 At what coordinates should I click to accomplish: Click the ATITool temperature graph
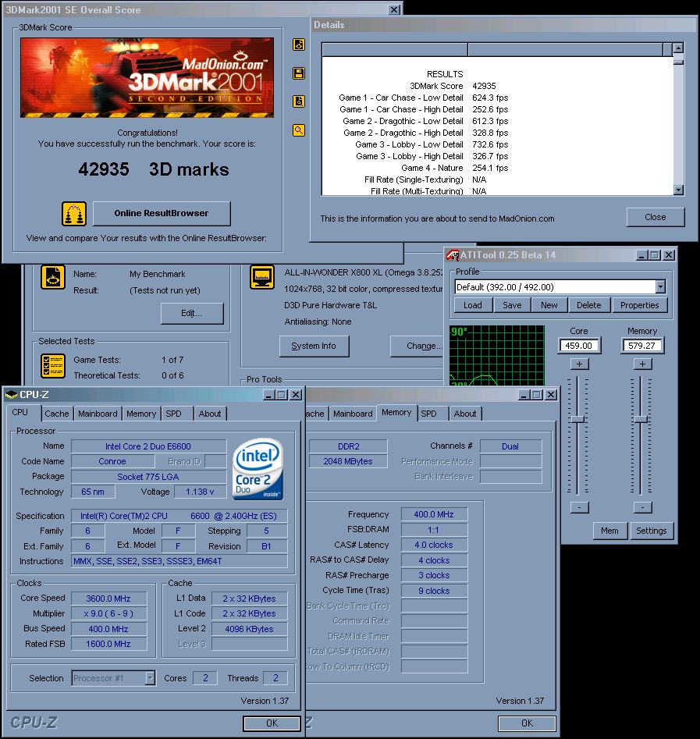click(x=497, y=355)
